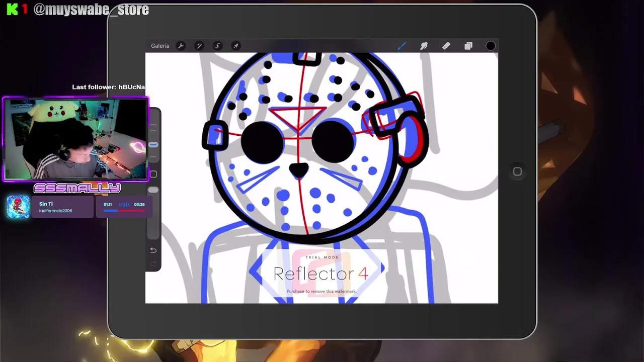Click the @muyswabe_store handle
This screenshot has width=644, height=362.
coord(91,10)
